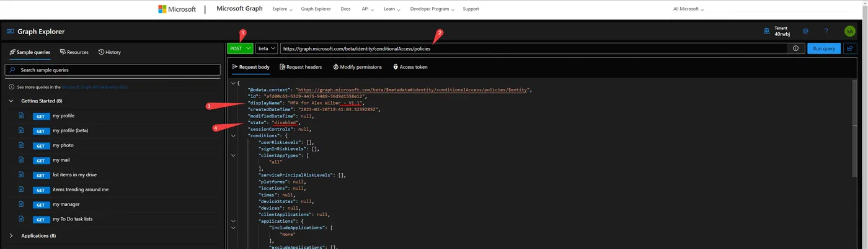Expand the All Microsoft menu
The height and width of the screenshot is (249, 868).
tap(688, 9)
